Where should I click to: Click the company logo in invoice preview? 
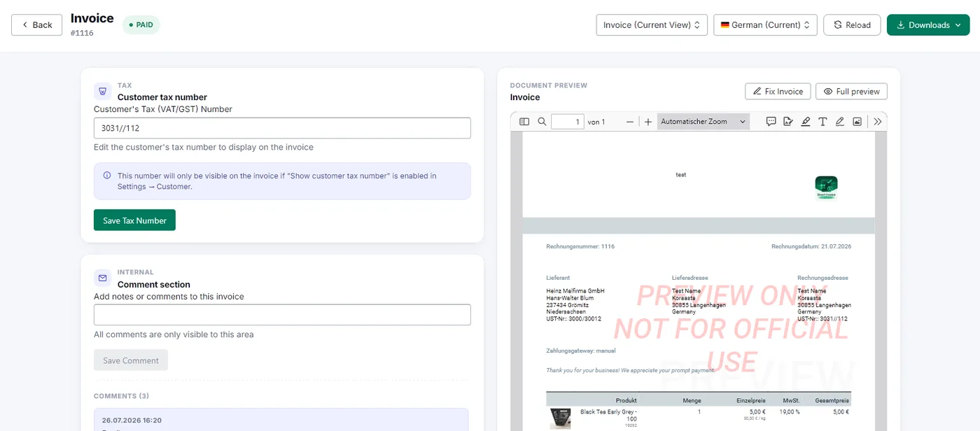point(826,188)
